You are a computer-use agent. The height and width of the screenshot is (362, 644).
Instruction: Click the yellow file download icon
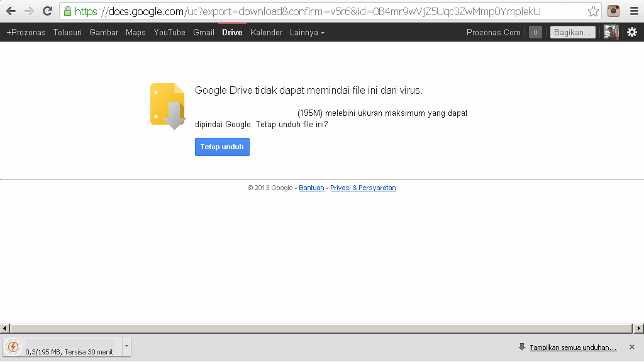coord(168,106)
